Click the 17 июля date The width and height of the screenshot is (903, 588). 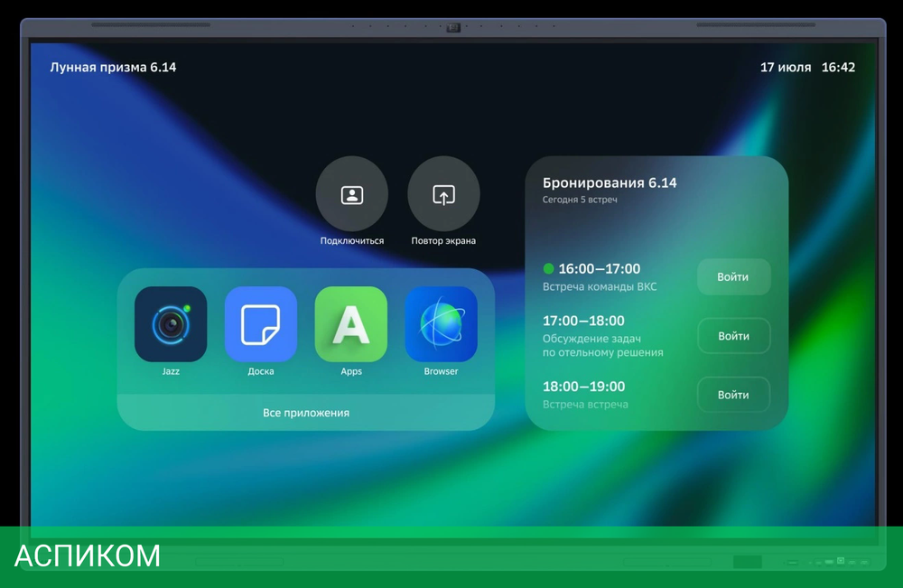(786, 68)
